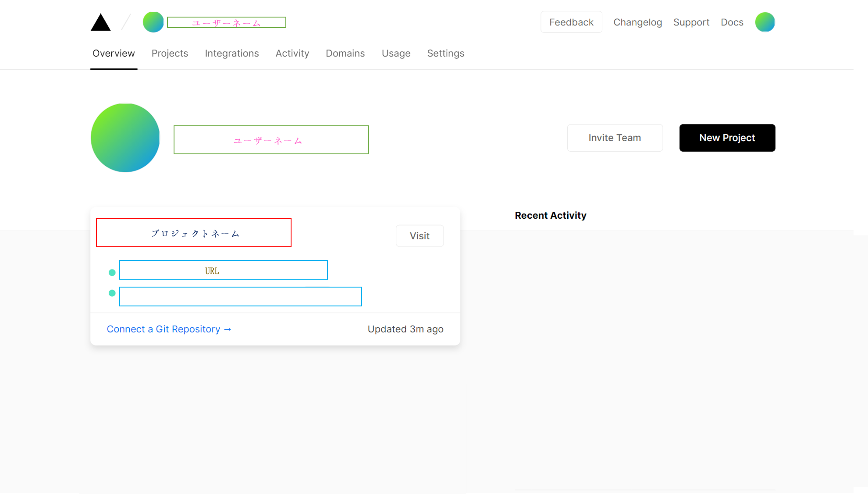Click the large profile avatar circle
Viewport: 868px width, 494px height.
125,138
